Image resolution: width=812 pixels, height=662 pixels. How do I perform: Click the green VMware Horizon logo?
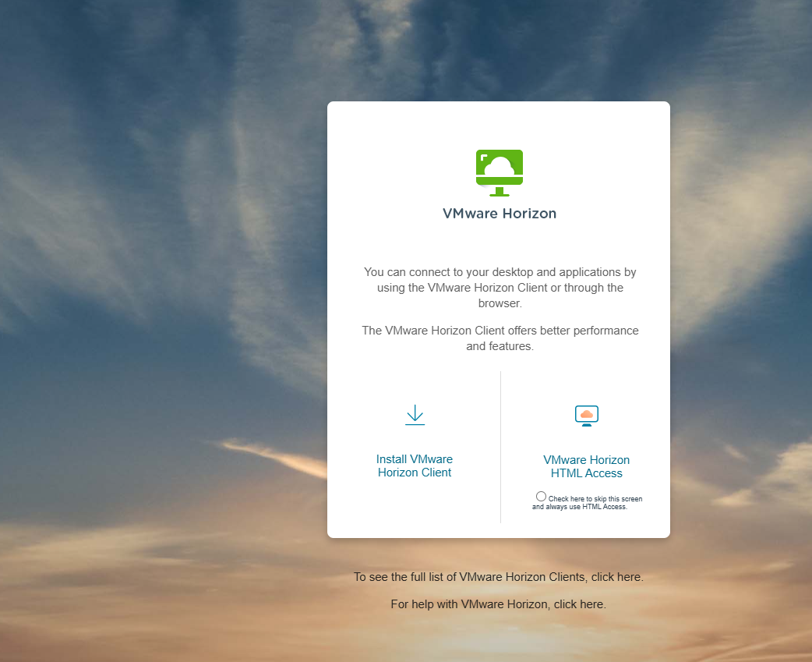coord(500,173)
